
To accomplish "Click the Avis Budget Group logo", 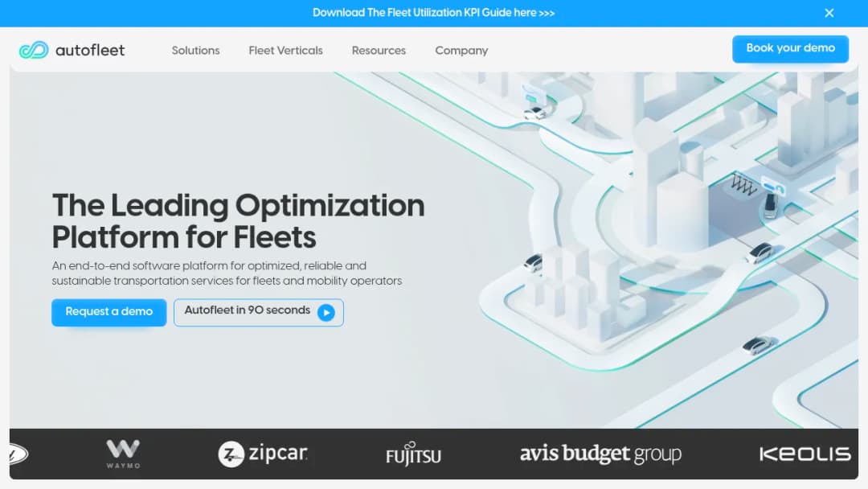I will click(x=600, y=454).
